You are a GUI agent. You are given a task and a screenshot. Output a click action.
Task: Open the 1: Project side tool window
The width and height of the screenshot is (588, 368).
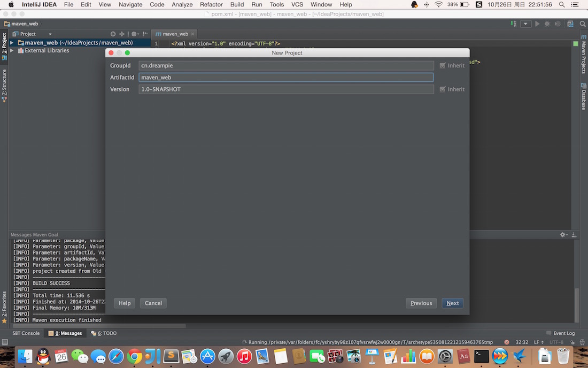(4, 47)
